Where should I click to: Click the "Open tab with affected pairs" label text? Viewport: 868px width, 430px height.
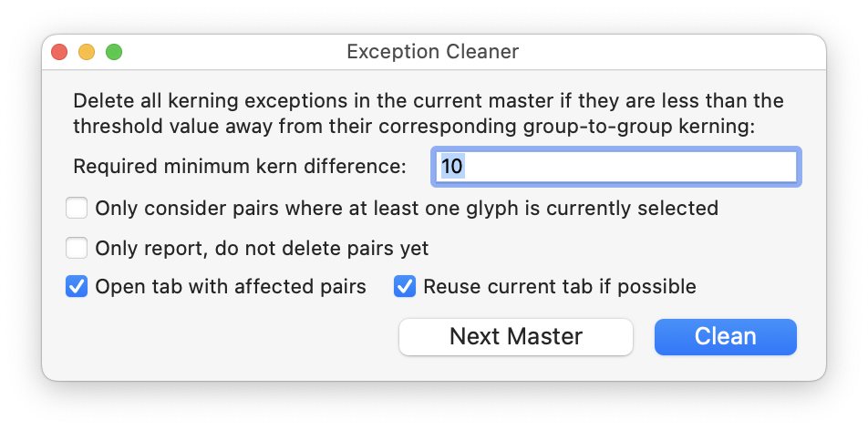click(230, 287)
